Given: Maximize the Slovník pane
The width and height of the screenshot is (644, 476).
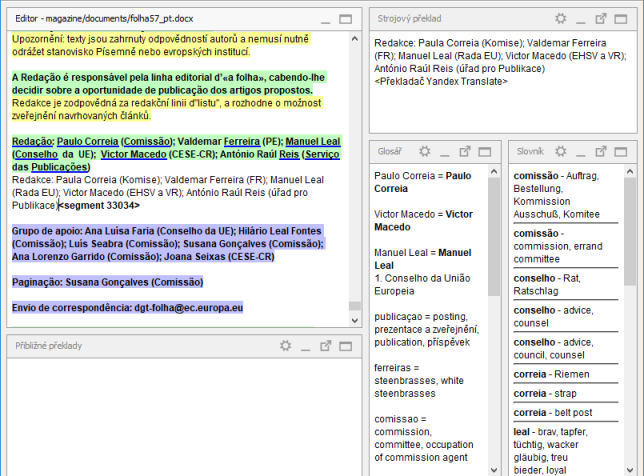Looking at the screenshot, I should pyautogui.click(x=621, y=152).
